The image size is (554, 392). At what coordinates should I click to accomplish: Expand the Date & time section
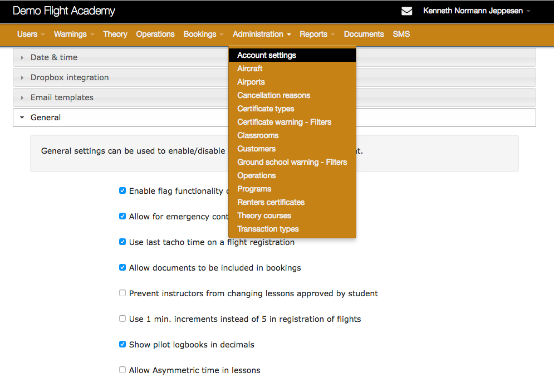[274, 57]
